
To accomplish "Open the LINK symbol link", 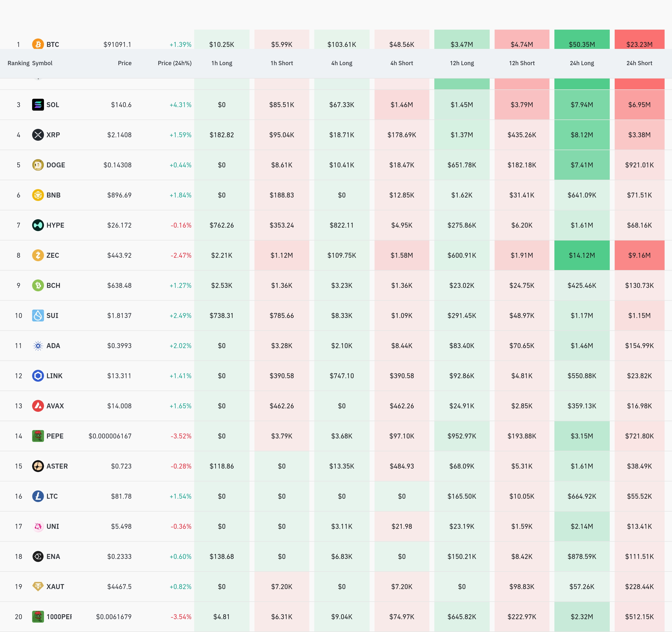I will coord(54,376).
